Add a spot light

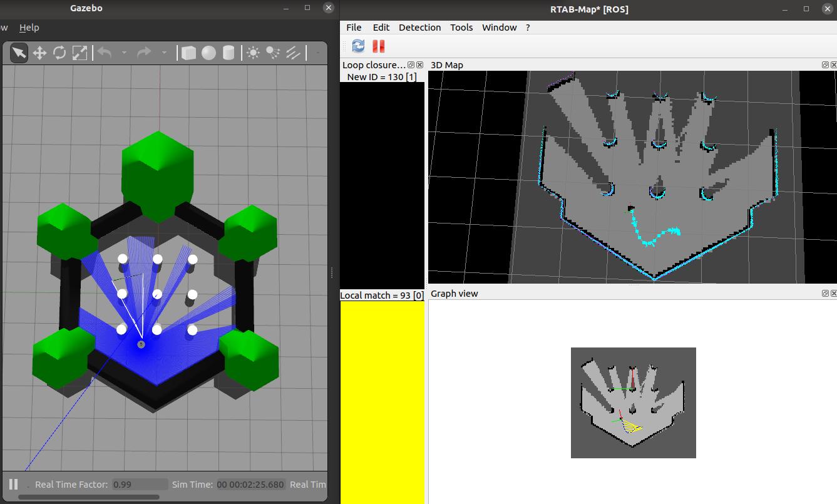(273, 53)
